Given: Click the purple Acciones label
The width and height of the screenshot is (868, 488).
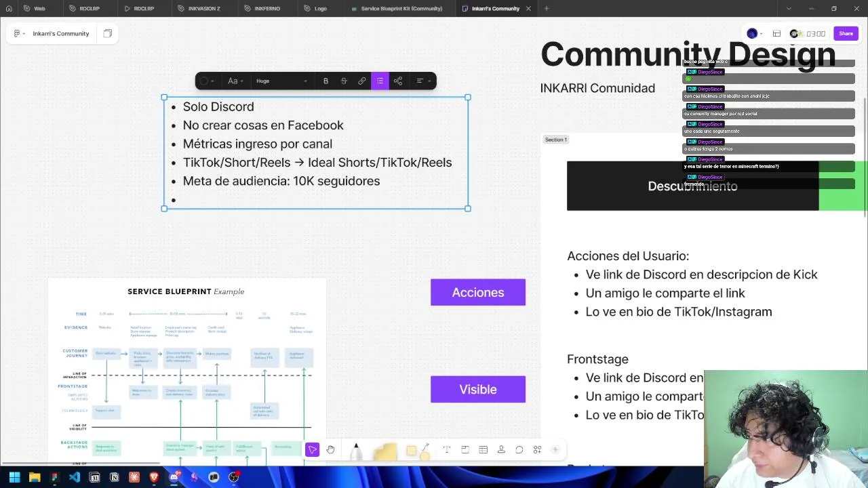Looking at the screenshot, I should tap(478, 292).
